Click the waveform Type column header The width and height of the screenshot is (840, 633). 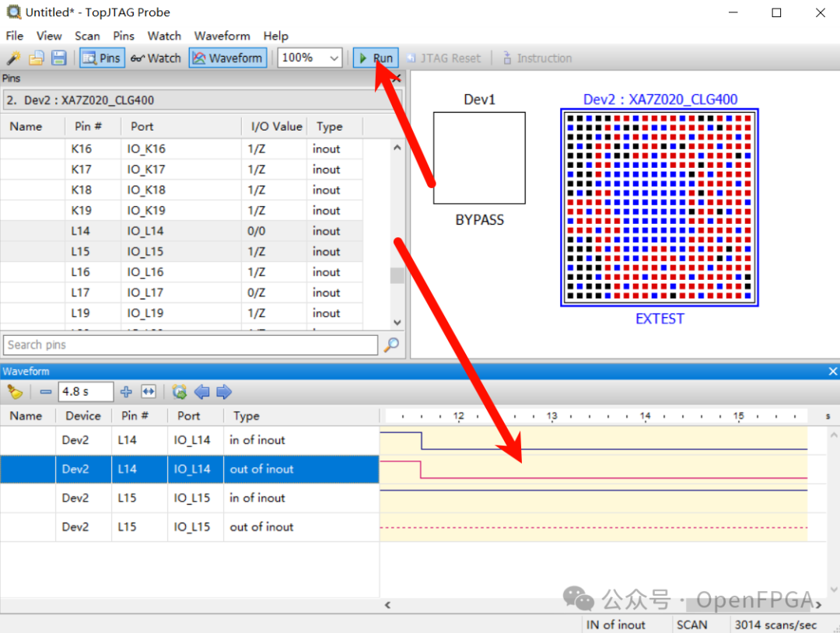tap(301, 416)
